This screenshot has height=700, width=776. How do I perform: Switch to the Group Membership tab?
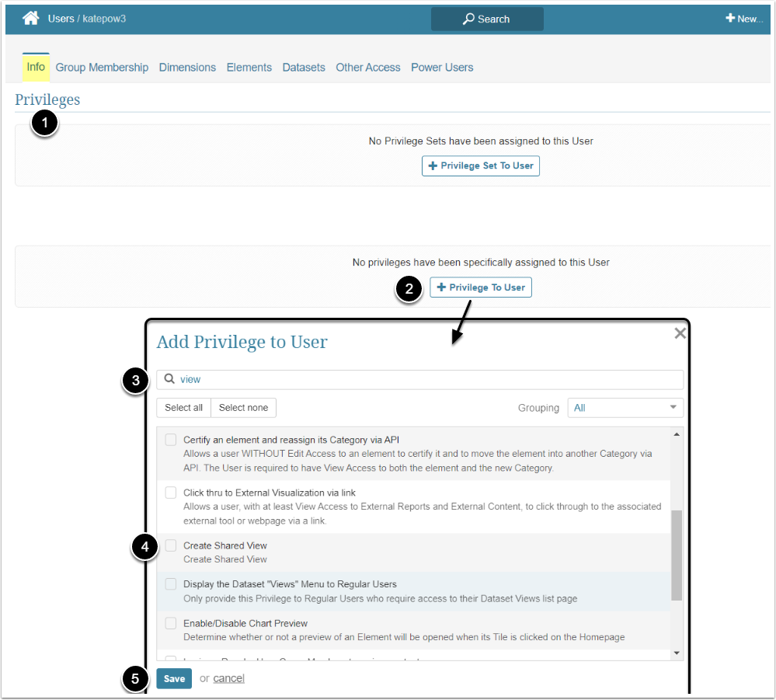click(102, 68)
